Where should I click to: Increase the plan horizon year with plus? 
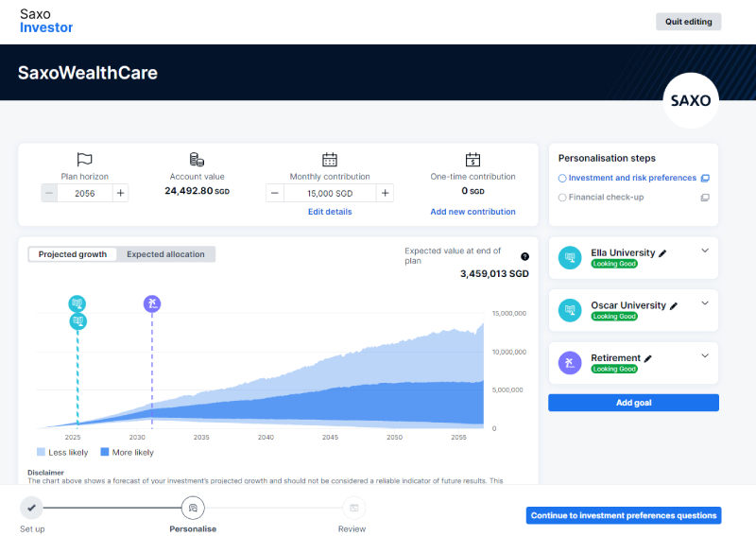tap(120, 193)
